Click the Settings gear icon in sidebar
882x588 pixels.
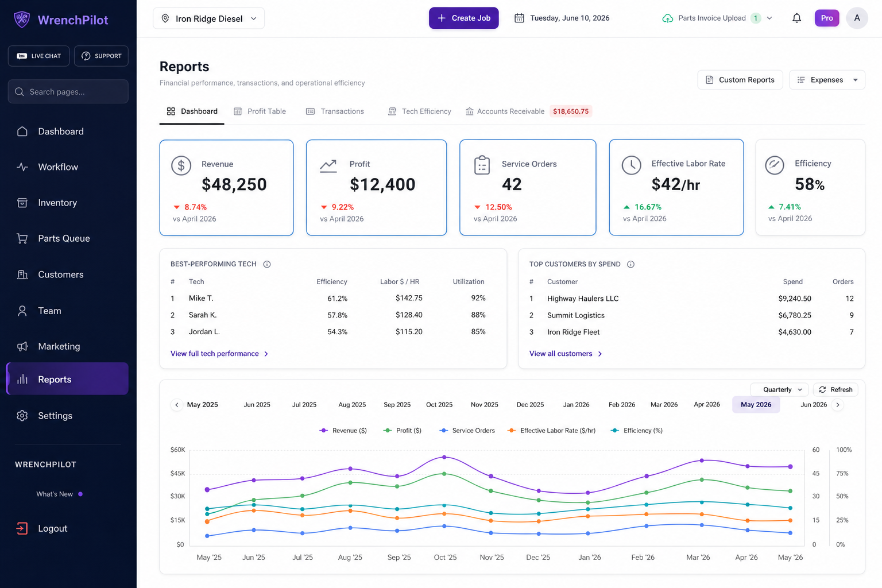tap(22, 416)
